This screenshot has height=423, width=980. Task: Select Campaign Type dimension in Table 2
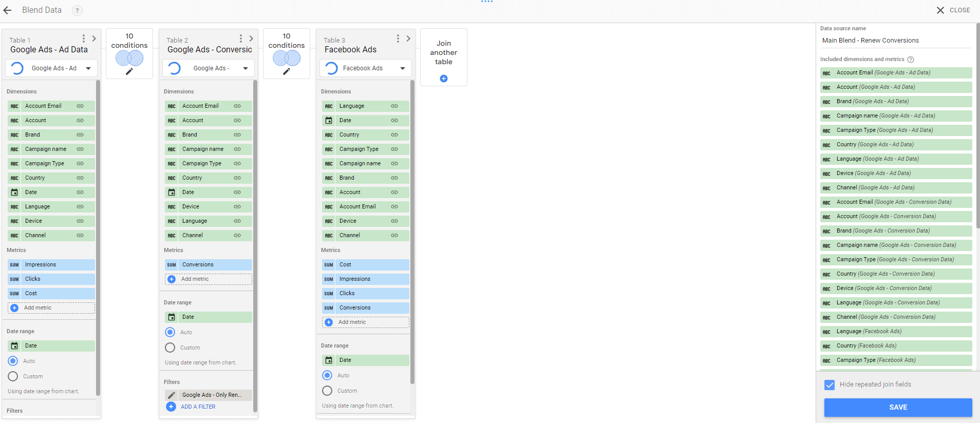[209, 164]
